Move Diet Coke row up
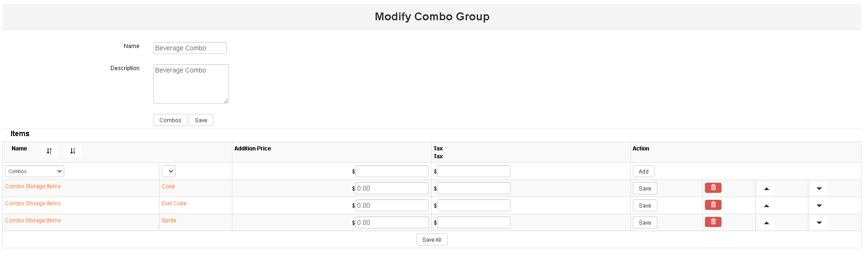The width and height of the screenshot is (868, 257). pos(766,206)
